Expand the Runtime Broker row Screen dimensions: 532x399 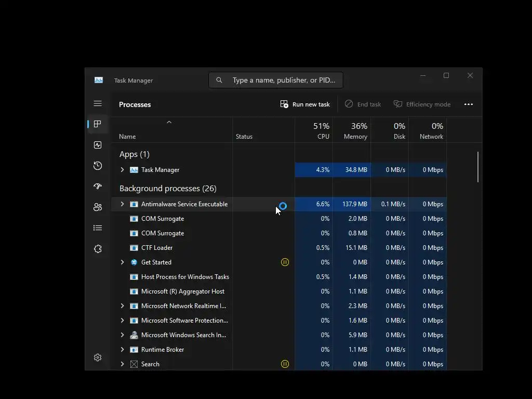click(123, 350)
